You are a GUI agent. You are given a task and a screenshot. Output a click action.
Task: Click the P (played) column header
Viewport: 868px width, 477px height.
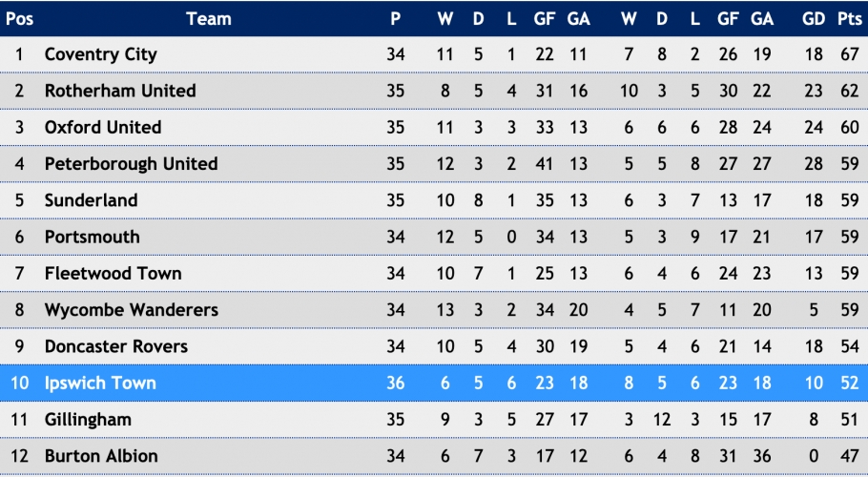click(x=395, y=19)
